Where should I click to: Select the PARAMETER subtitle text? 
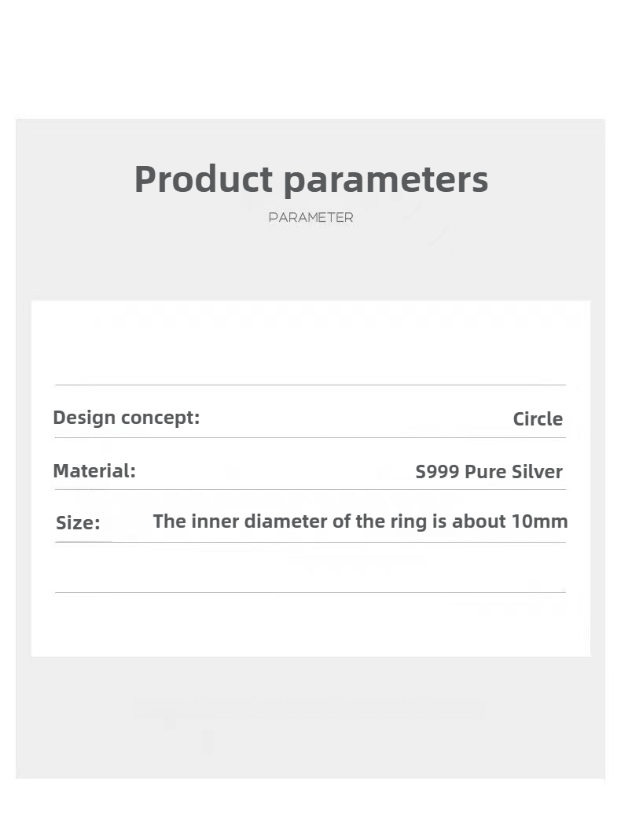311,218
